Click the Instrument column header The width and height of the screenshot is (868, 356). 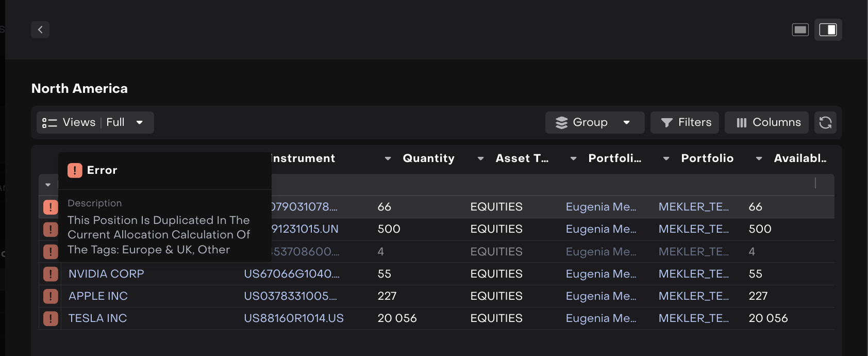[x=303, y=159]
